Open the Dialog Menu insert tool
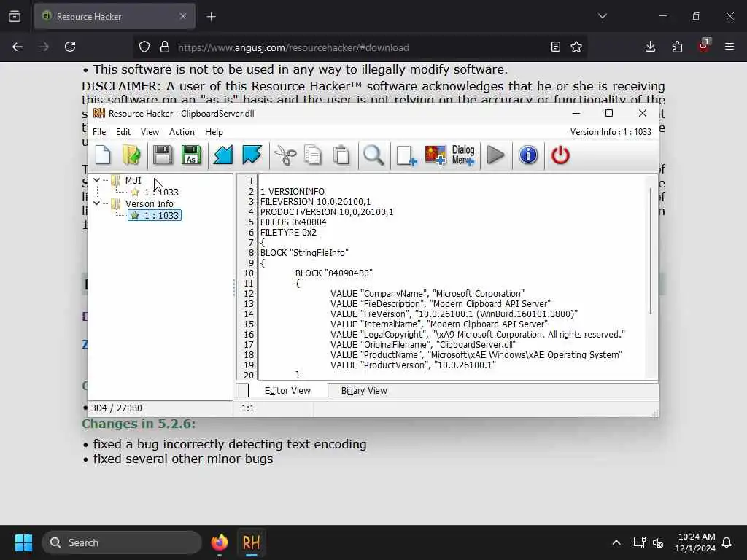The height and width of the screenshot is (560, 747). (x=463, y=155)
